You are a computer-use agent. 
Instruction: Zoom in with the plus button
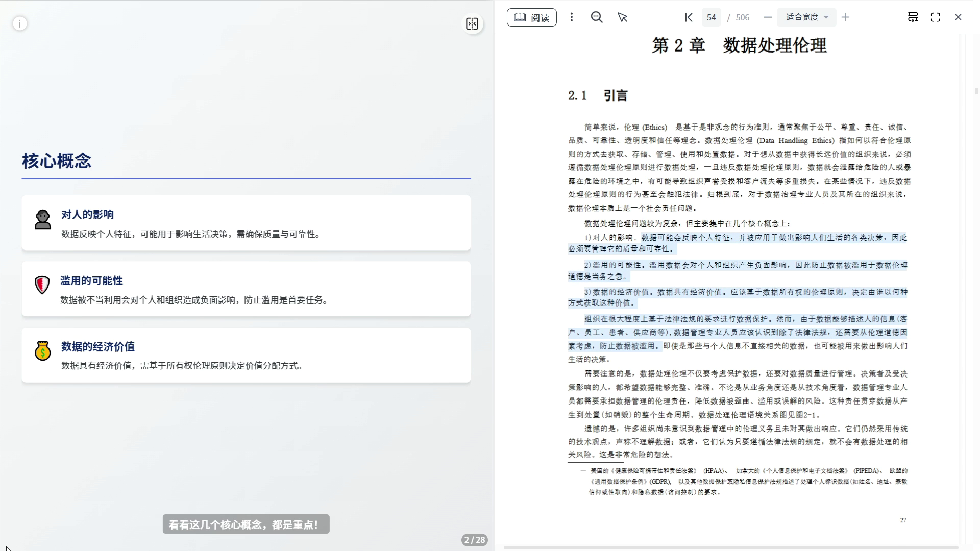pos(845,17)
